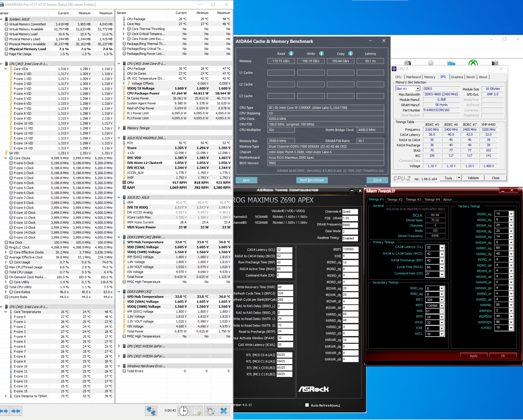
Task: Expand the Core Thermal Throttling node
Action: click(x=123, y=29)
